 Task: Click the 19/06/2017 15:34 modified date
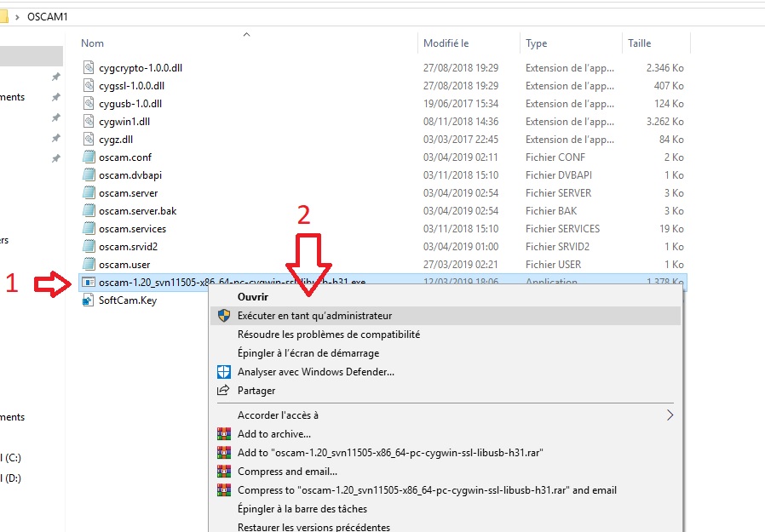(461, 103)
